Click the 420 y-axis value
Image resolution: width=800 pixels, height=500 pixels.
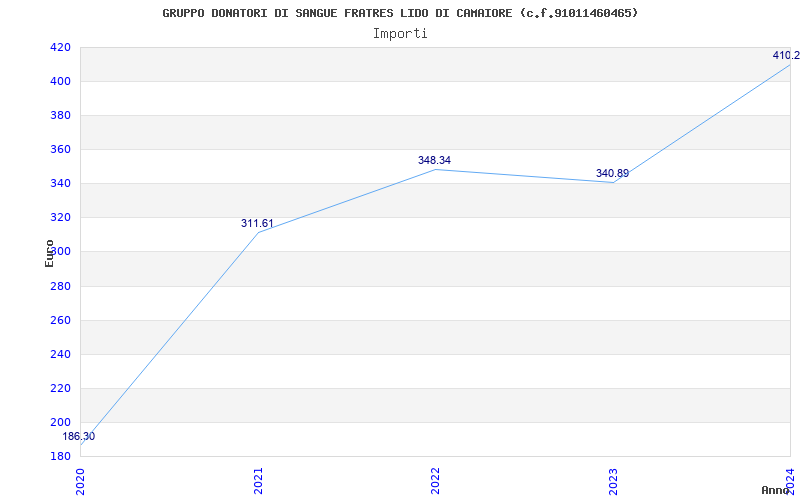(60, 48)
